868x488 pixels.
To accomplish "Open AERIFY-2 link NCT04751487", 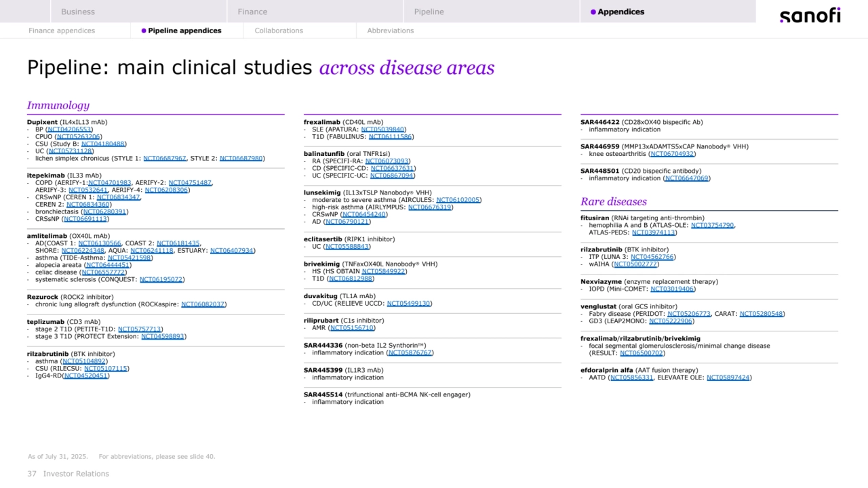I will click(190, 183).
